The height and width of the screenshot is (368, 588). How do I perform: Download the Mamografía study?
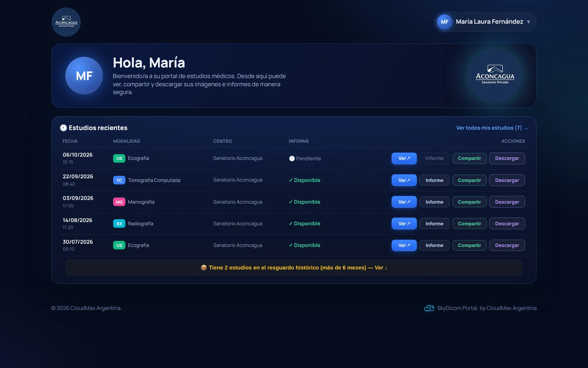click(507, 202)
